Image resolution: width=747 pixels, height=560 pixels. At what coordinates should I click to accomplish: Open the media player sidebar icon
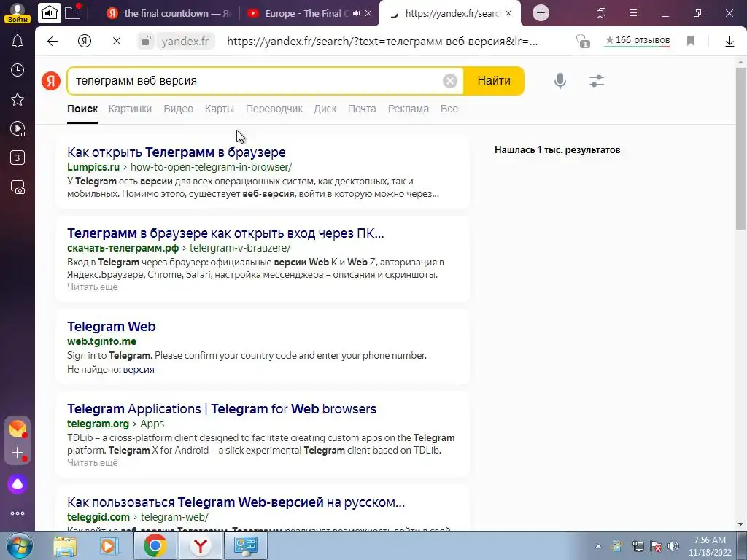(x=18, y=128)
